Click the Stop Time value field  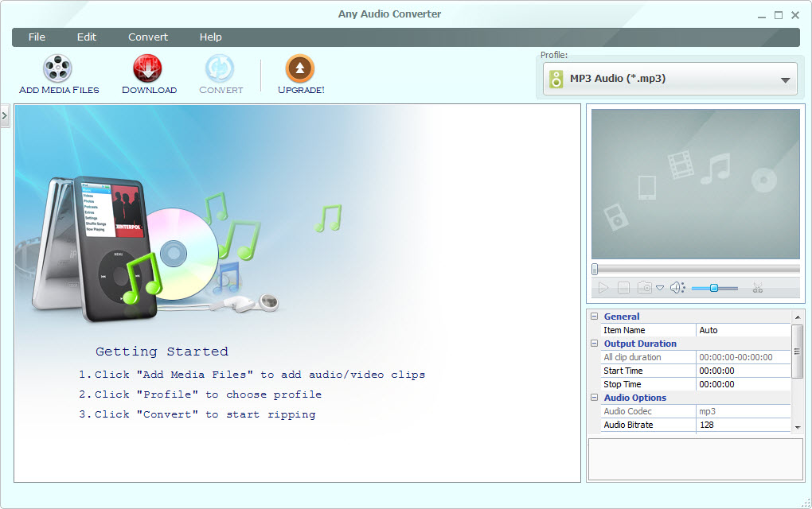click(743, 384)
